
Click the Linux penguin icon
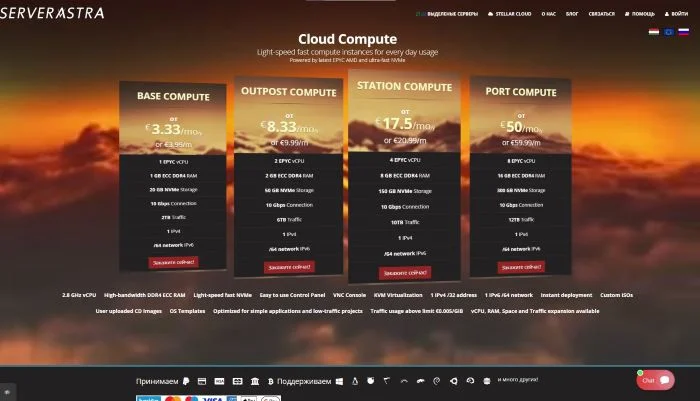(355, 381)
